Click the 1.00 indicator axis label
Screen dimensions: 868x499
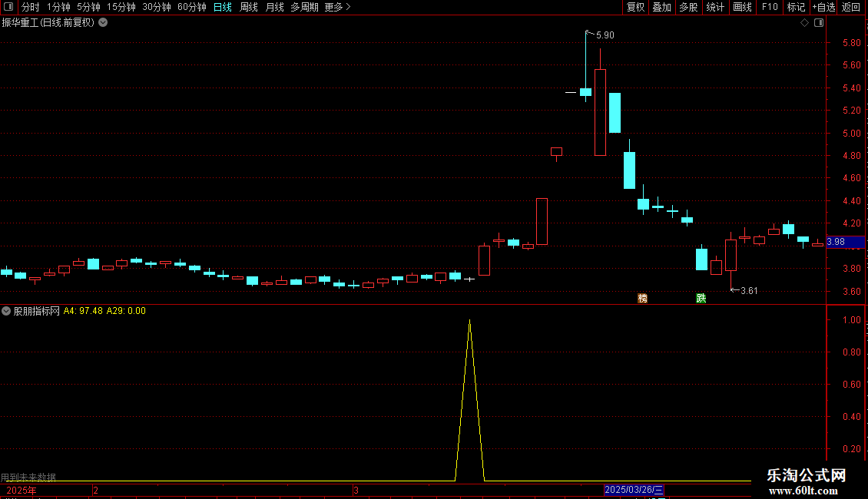point(851,320)
